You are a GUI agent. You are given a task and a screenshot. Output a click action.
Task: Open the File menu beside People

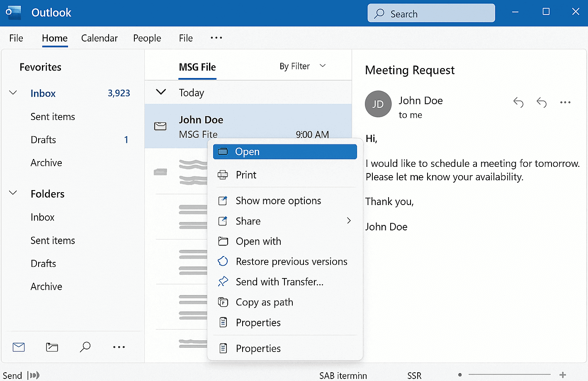186,38
